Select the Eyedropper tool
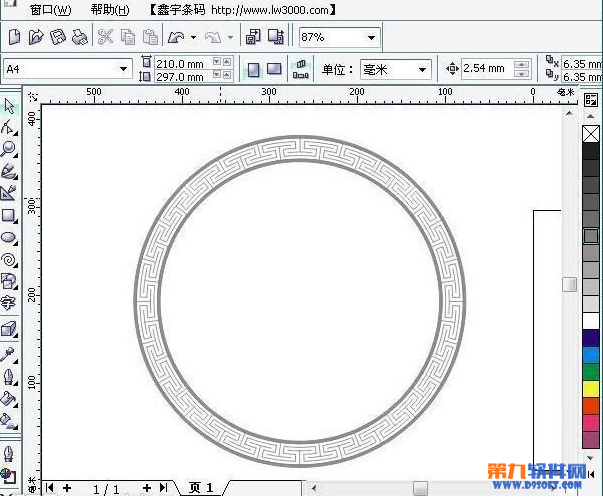Screen dimensions: 603x500 [x=8, y=355]
